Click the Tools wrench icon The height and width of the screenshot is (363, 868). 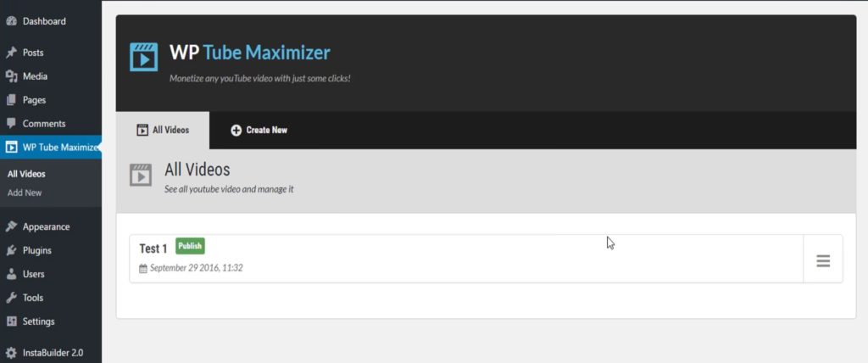[11, 298]
